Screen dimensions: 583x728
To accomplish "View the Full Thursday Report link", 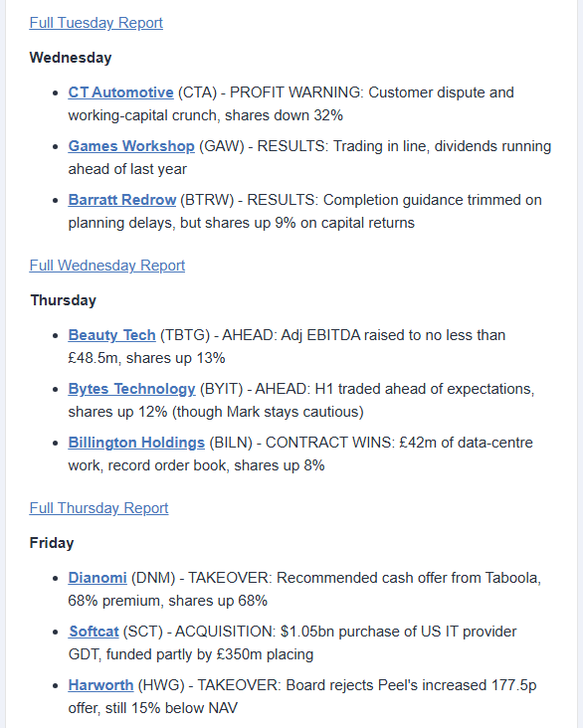I will (98, 508).
